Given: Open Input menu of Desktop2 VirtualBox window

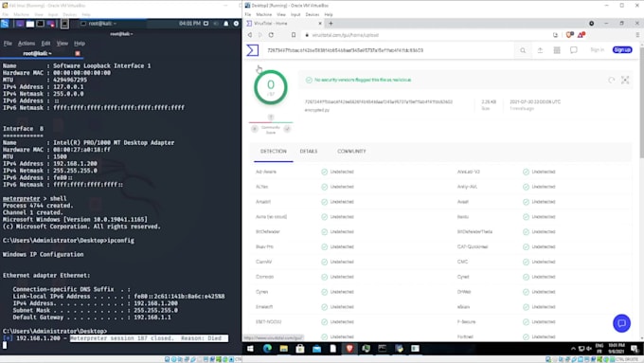Looking at the screenshot, I should pyautogui.click(x=295, y=14).
